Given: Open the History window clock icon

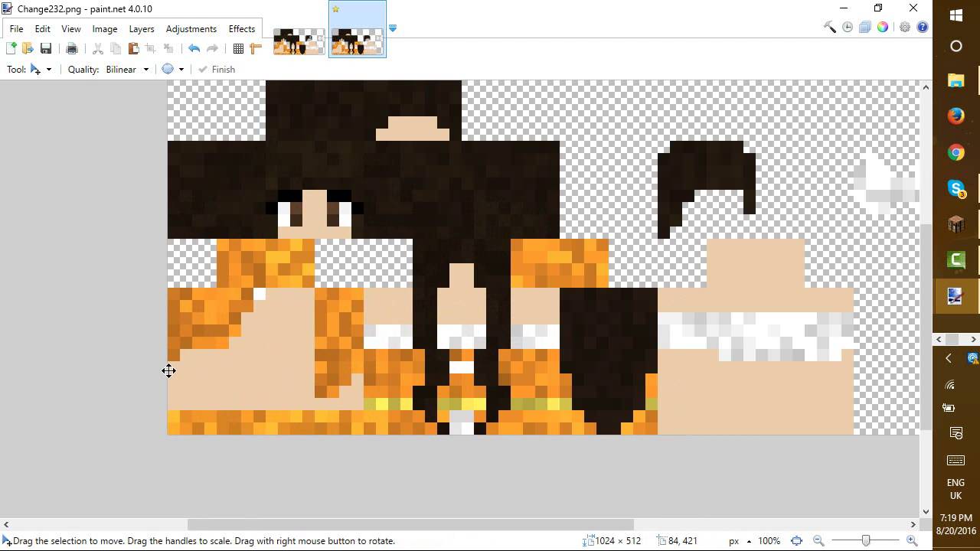Looking at the screenshot, I should [848, 28].
